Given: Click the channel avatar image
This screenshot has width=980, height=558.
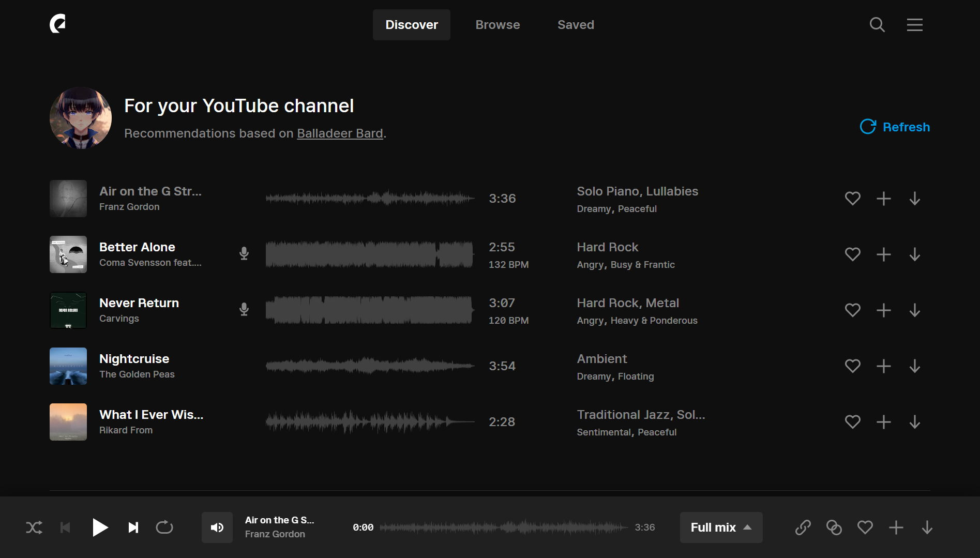Looking at the screenshot, I should click(81, 118).
